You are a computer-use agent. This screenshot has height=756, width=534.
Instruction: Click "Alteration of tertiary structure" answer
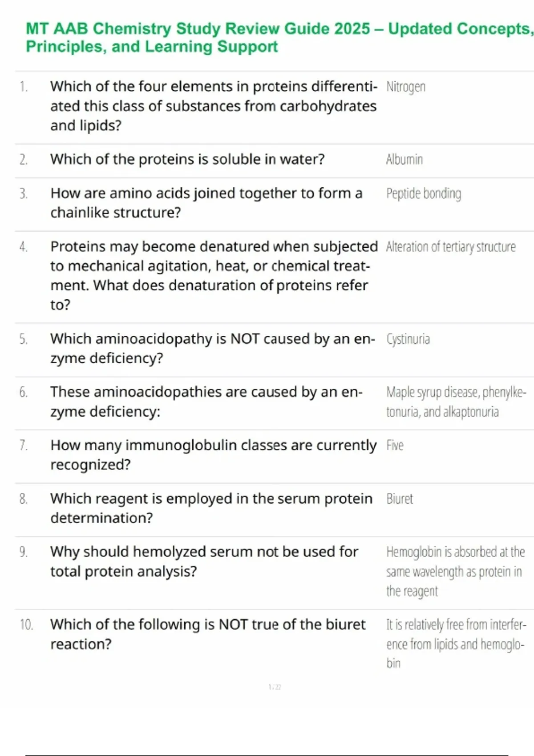click(450, 247)
